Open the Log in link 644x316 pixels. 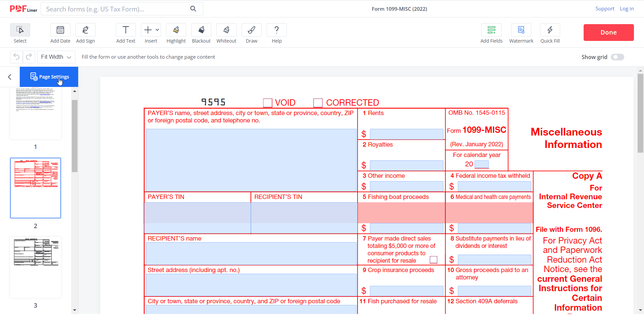[627, 9]
